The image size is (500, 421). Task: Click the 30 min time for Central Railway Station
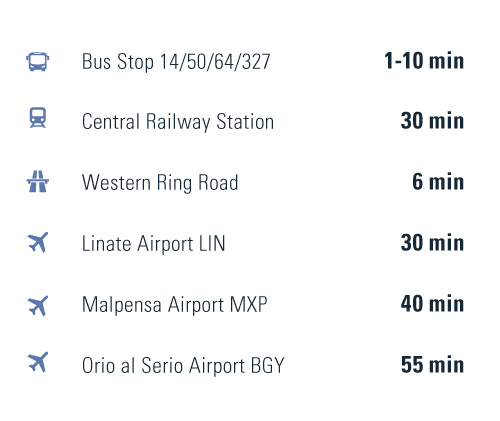[432, 120]
